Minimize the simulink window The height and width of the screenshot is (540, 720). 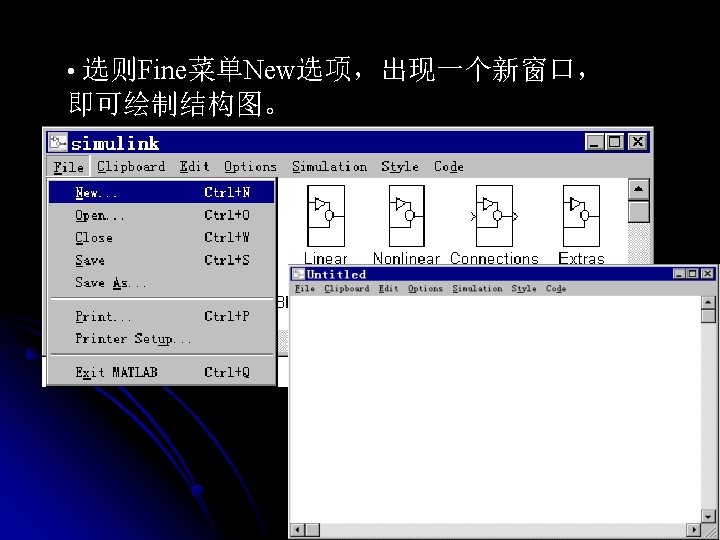point(594,142)
